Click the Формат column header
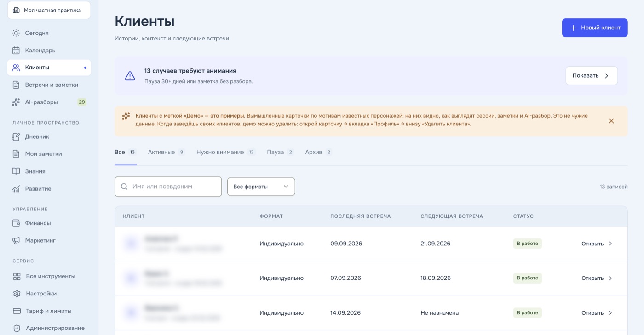 (x=271, y=216)
